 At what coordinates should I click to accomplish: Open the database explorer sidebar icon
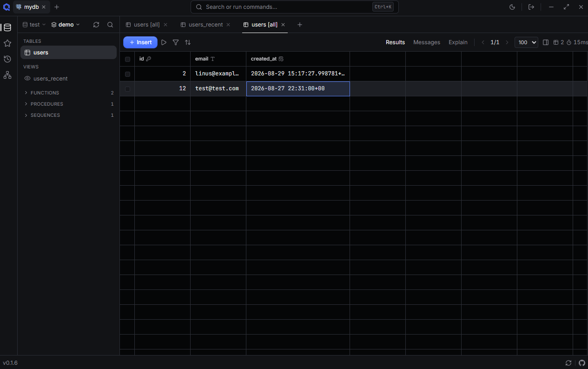[x=7, y=27]
